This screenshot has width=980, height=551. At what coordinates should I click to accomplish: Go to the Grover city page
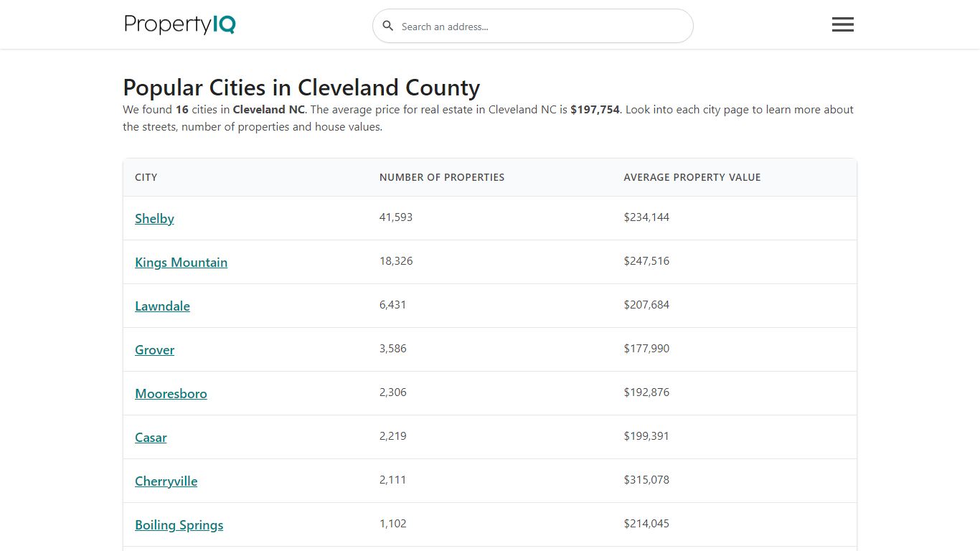point(154,350)
